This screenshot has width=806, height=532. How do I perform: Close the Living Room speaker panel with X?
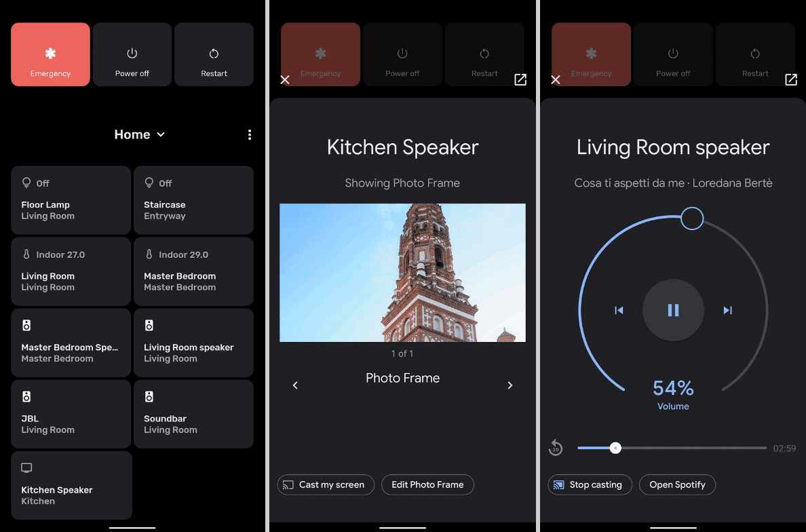(x=556, y=79)
